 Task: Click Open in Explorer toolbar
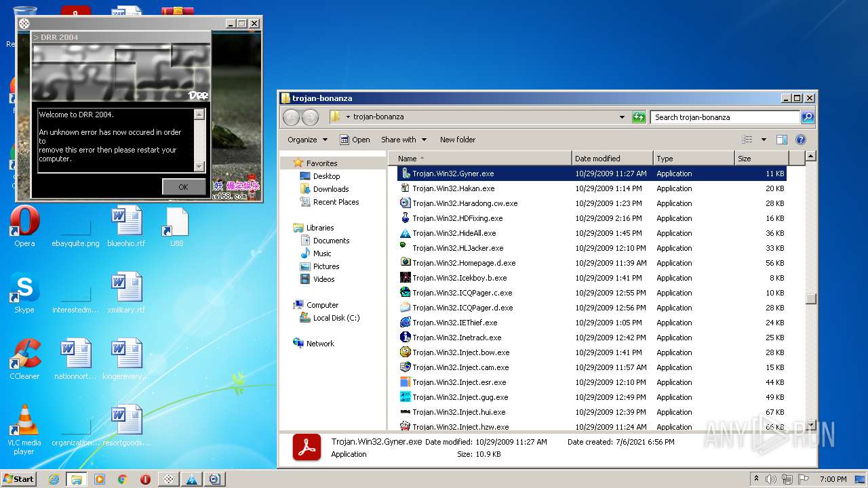[355, 140]
